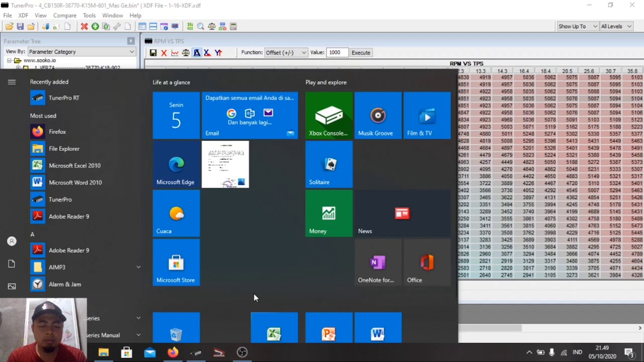Image resolution: width=644 pixels, height=362 pixels.
Task: Click the green add plus icon in main toolbar
Action: coord(95,27)
